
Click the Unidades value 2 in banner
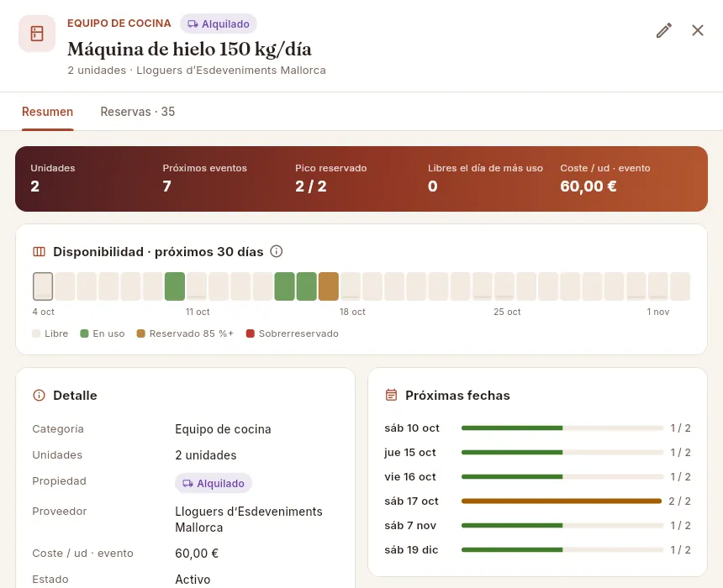pyautogui.click(x=35, y=186)
